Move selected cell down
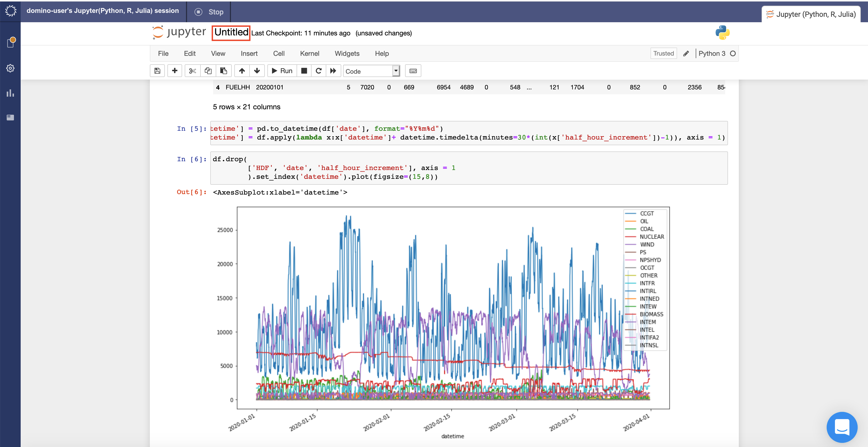Screen dimensions: 868x447 coord(257,71)
